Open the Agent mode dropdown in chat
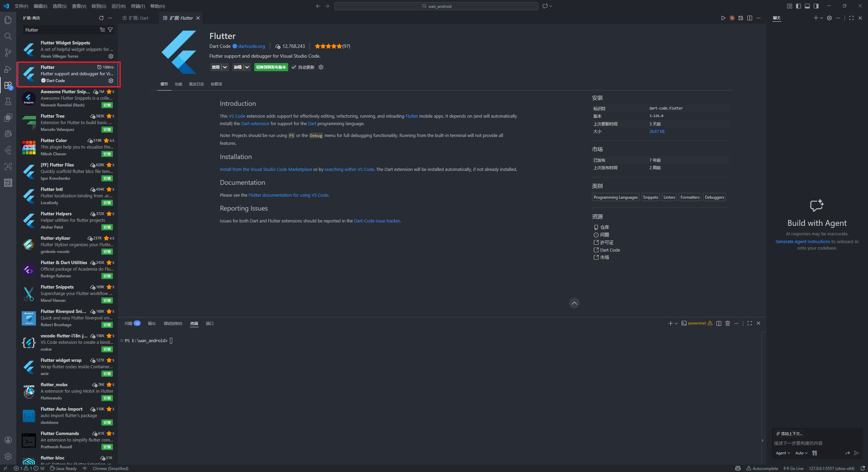 point(783,453)
